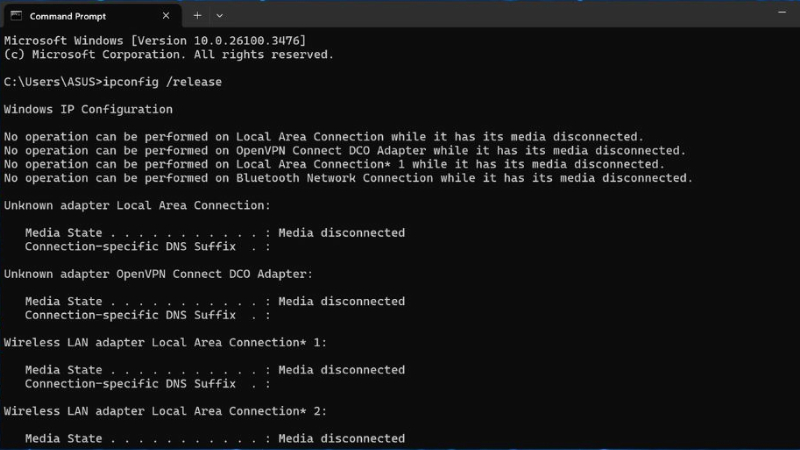Click the last Media State line
800x450 pixels.
click(215, 438)
